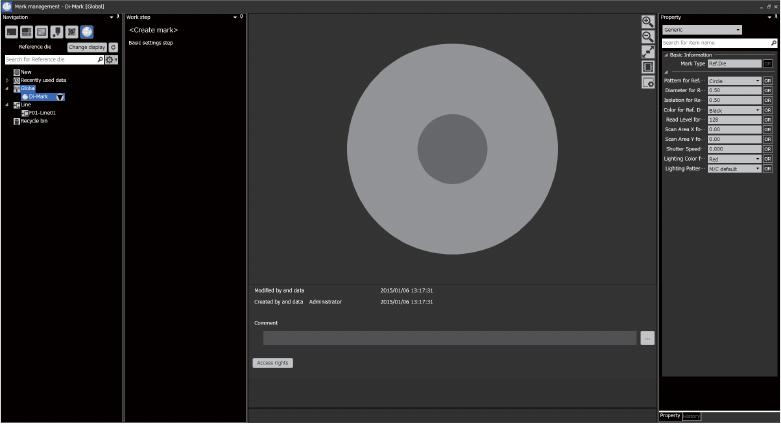Click the bottom preview settings icon with gear
The image size is (781, 438).
tap(648, 82)
